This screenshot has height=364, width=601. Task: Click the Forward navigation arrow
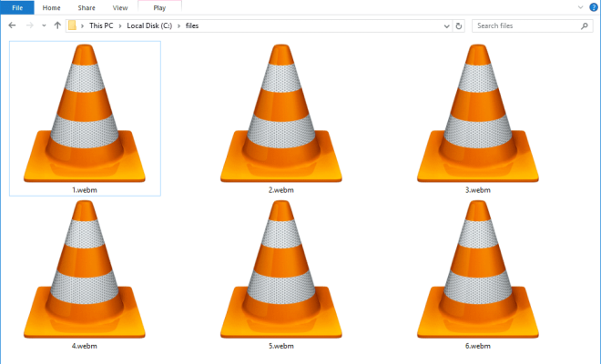(29, 25)
